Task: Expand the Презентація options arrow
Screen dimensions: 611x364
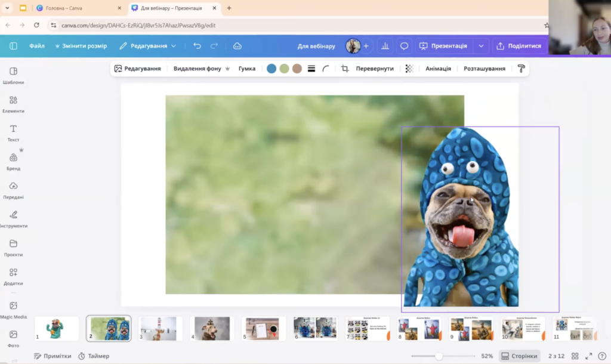Action: (482, 46)
